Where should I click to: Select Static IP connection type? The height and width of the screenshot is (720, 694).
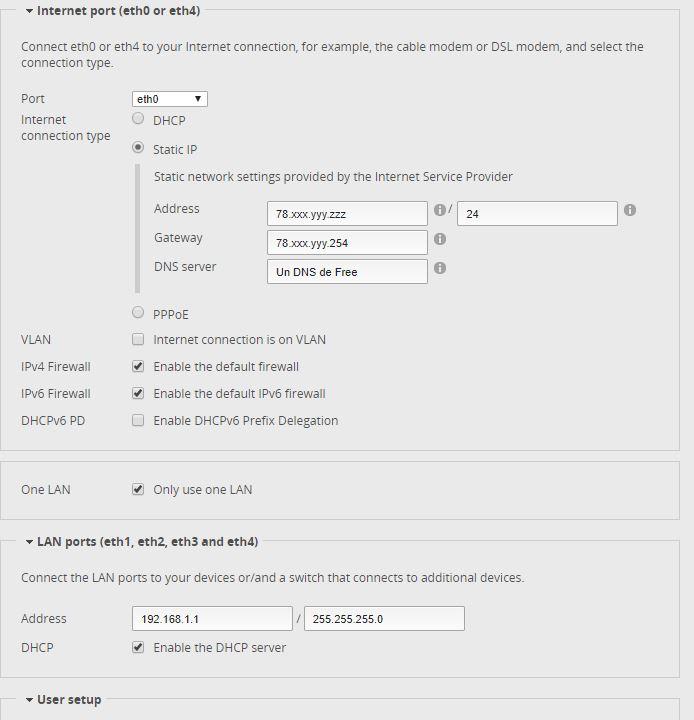138,148
